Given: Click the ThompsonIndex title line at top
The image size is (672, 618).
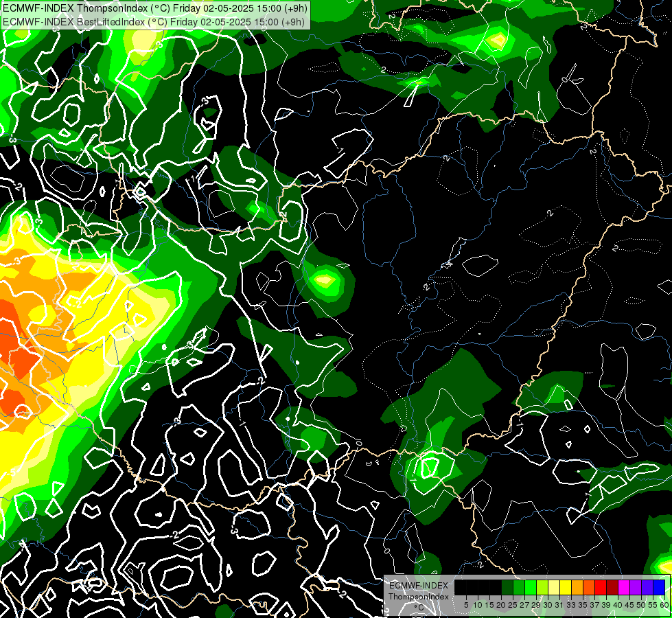Looking at the screenshot, I should click(x=155, y=8).
